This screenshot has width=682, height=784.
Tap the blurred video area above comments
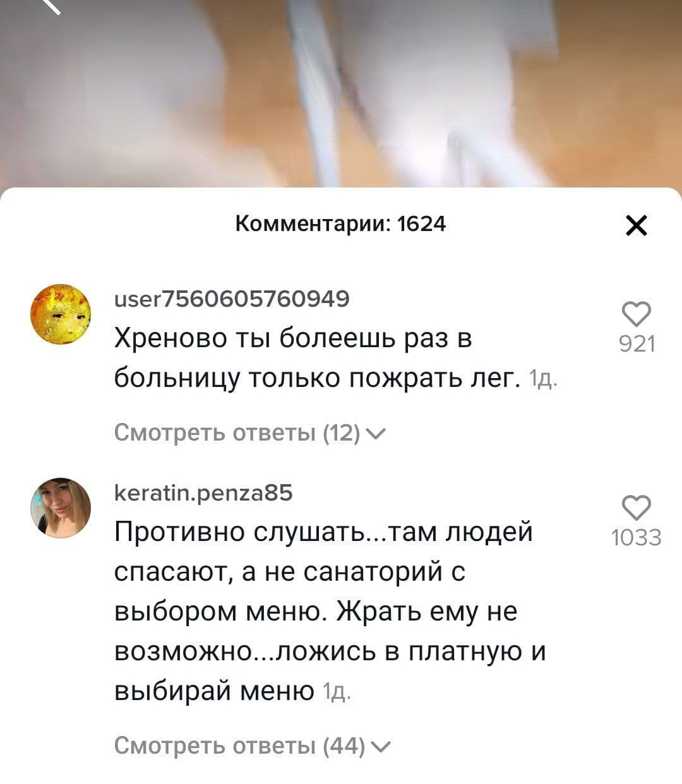point(341,93)
